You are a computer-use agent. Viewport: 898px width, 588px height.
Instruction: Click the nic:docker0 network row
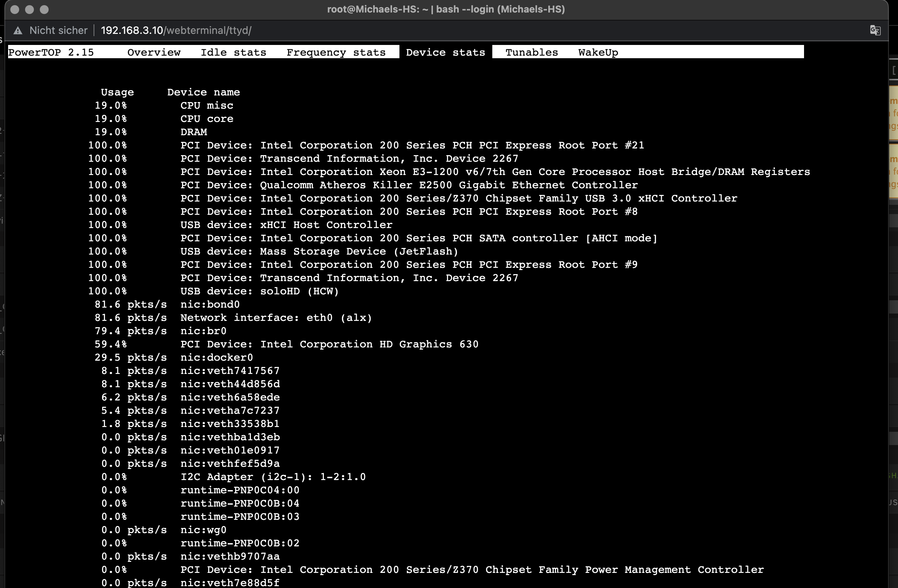216,357
